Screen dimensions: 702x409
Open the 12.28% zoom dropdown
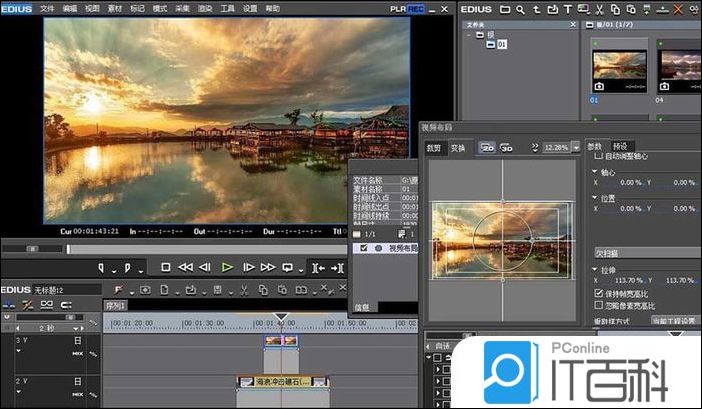[575, 147]
